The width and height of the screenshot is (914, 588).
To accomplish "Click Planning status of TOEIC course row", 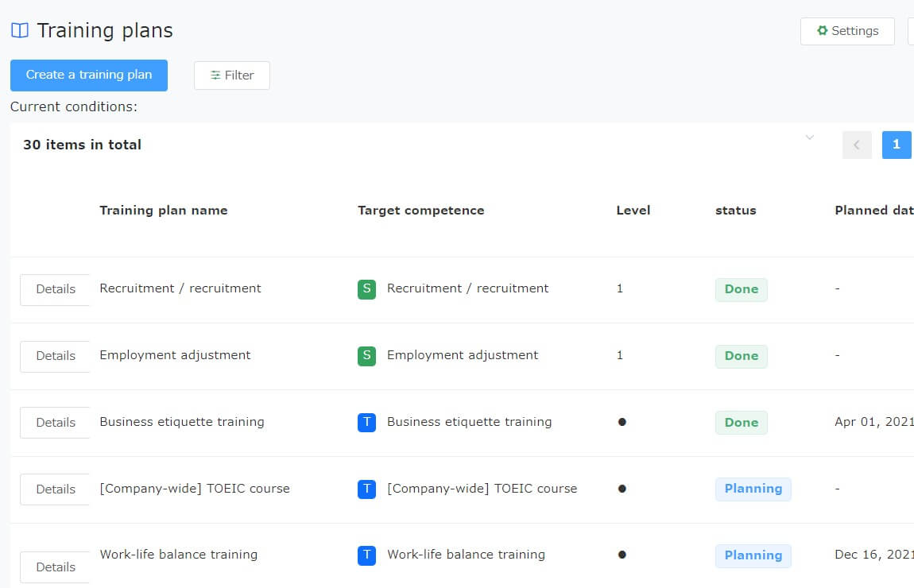I will click(x=753, y=489).
